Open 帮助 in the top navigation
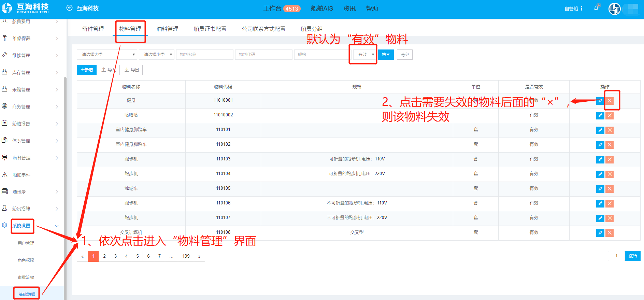This screenshot has height=300, width=644. click(372, 9)
